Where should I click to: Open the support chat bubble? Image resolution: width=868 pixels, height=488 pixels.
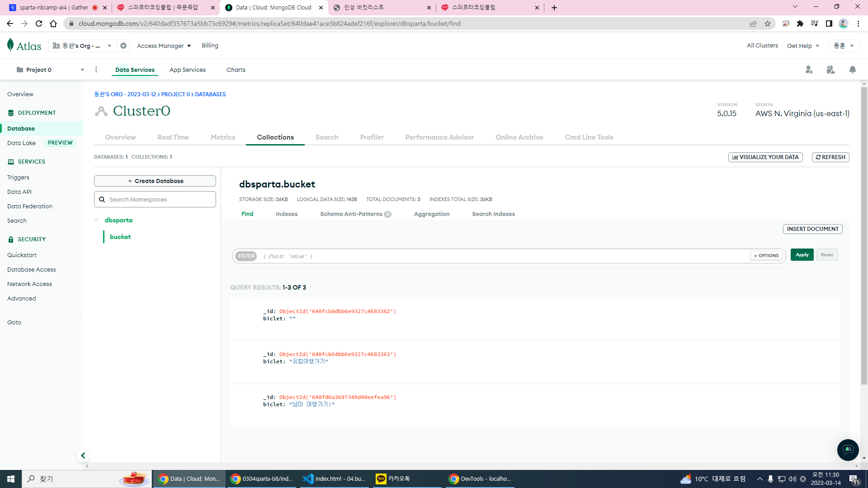click(x=848, y=450)
